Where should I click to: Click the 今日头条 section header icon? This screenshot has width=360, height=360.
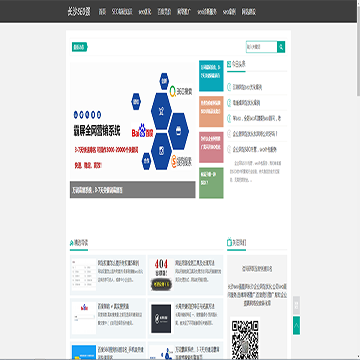pyautogui.click(x=229, y=63)
